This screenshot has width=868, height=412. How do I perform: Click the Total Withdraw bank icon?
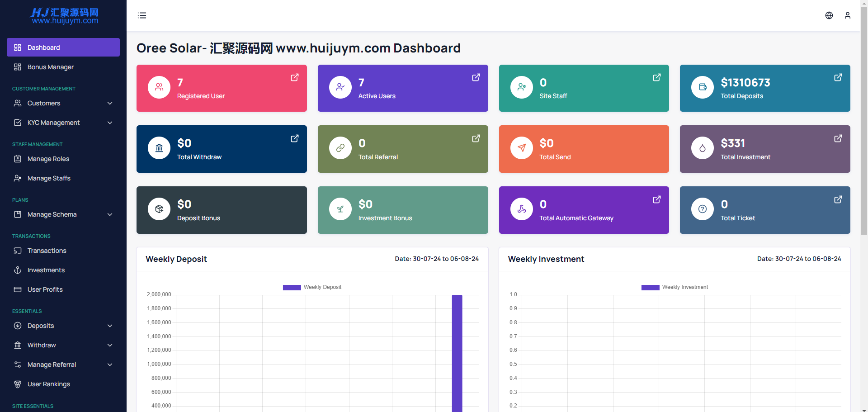[x=159, y=148]
